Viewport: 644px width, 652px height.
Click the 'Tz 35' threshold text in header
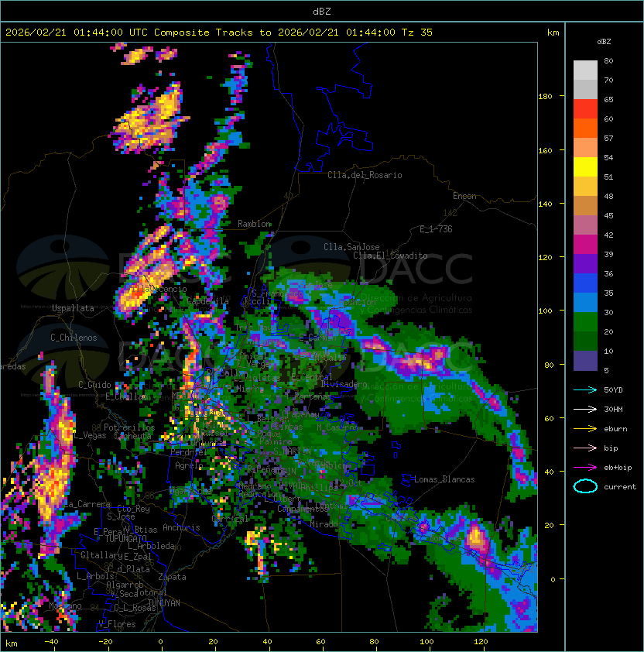tap(417, 33)
